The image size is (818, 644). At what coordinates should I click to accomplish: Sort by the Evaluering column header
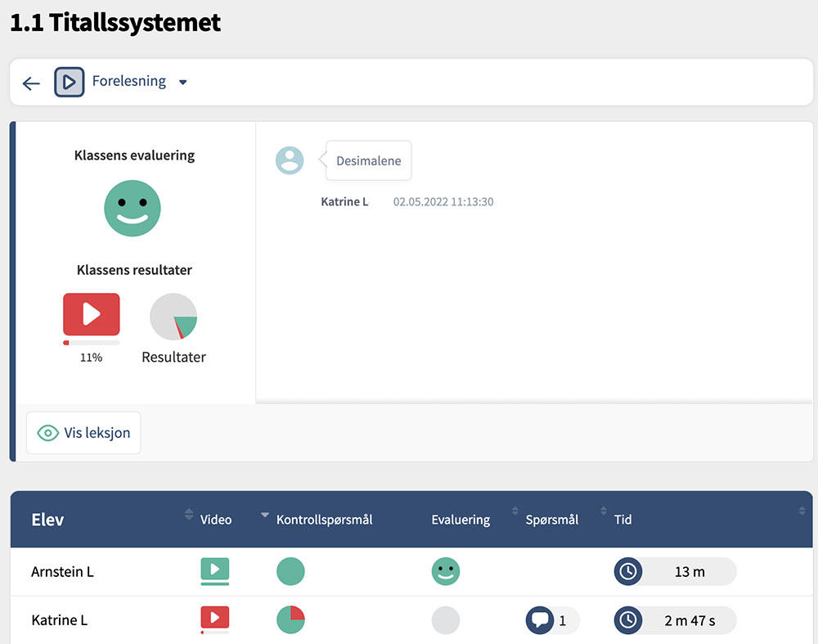[x=461, y=520]
